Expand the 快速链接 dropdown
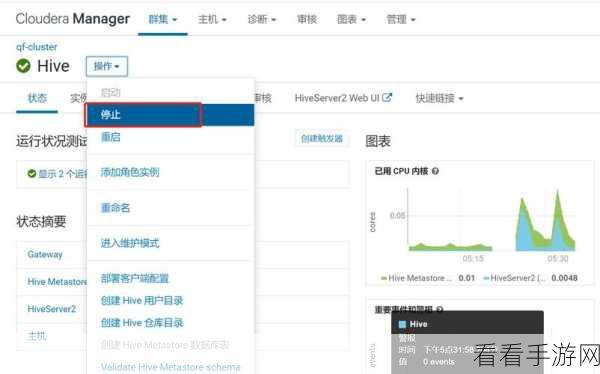 440,98
